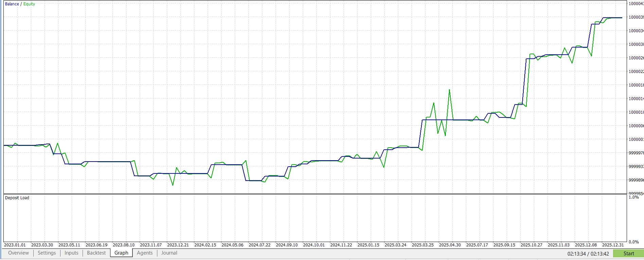644x260 pixels.
Task: Click the 2025.11.03 date label
Action: [x=559, y=245]
